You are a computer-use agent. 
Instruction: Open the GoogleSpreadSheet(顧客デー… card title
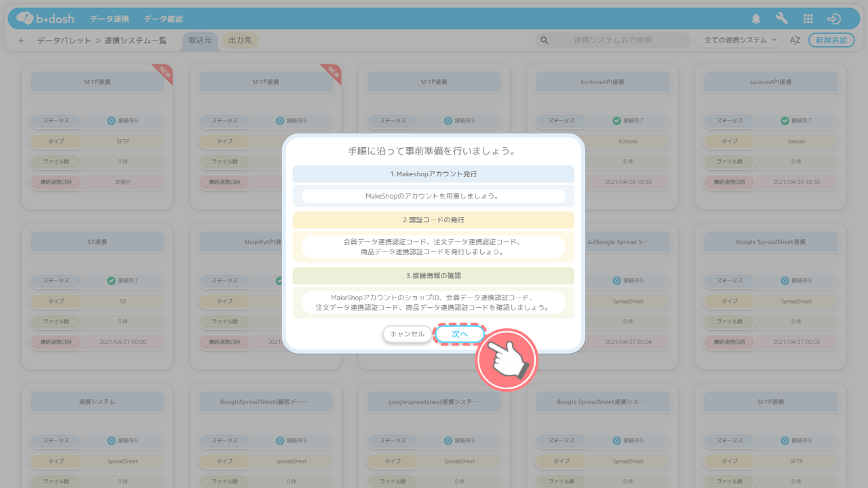pyautogui.click(x=265, y=402)
